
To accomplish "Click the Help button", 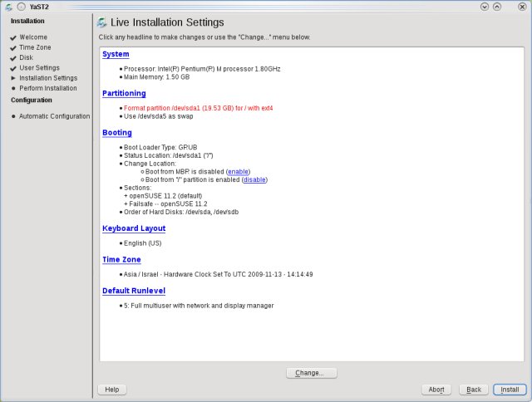I will (112, 390).
